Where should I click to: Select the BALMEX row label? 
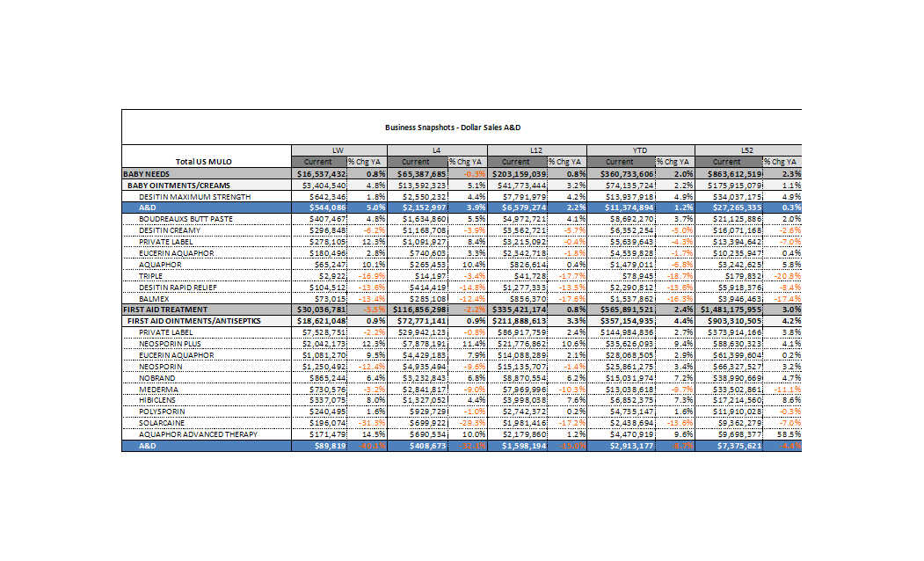point(153,298)
